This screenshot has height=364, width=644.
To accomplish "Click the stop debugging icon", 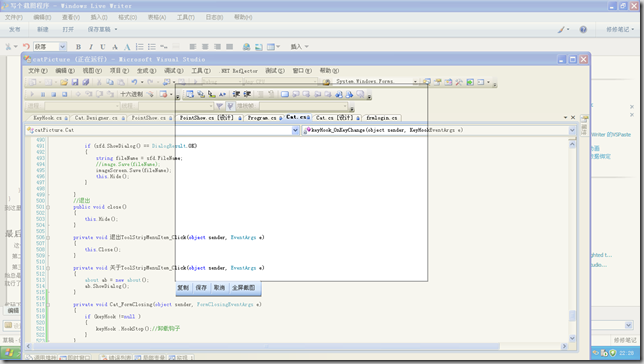I will (x=53, y=94).
